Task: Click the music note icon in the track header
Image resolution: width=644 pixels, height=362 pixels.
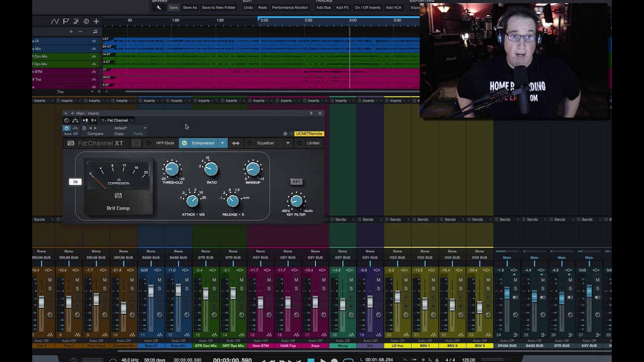Action: coord(95,31)
